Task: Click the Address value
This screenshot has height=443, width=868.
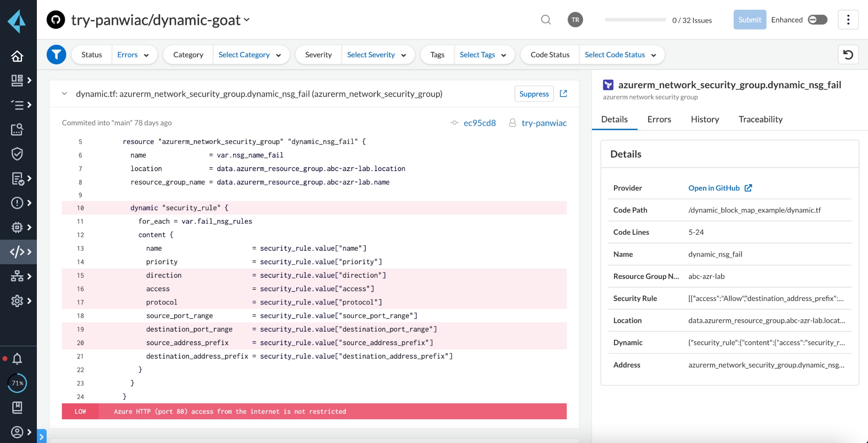Action: pos(766,365)
